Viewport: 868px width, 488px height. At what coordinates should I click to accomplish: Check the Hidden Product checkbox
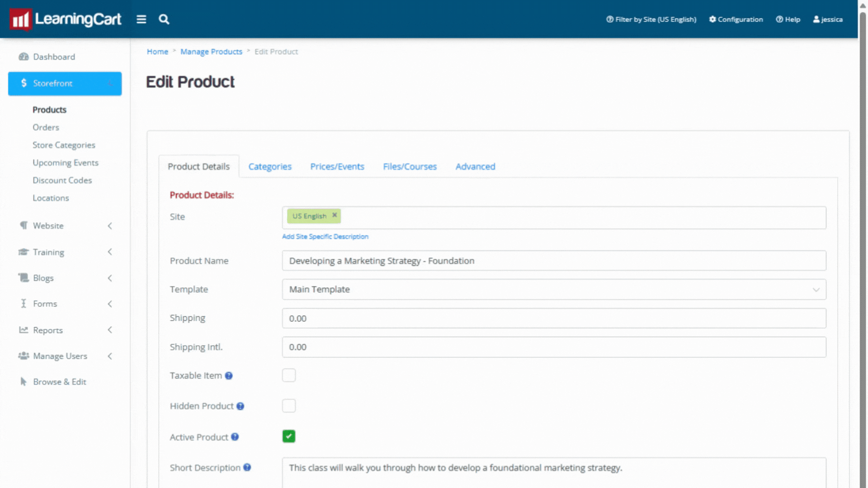click(x=288, y=406)
